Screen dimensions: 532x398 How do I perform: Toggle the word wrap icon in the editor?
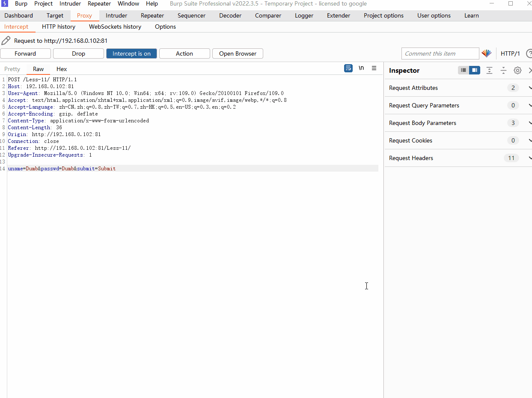tap(348, 68)
